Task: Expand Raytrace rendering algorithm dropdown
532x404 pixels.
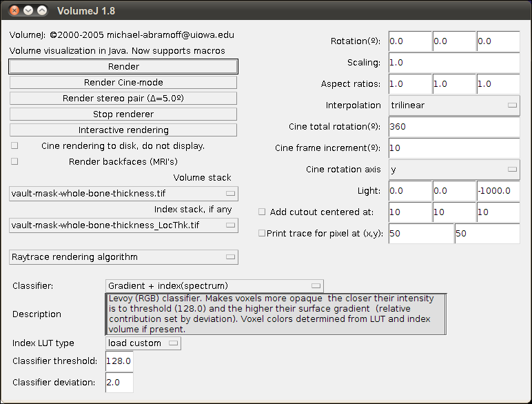Action: pos(123,257)
